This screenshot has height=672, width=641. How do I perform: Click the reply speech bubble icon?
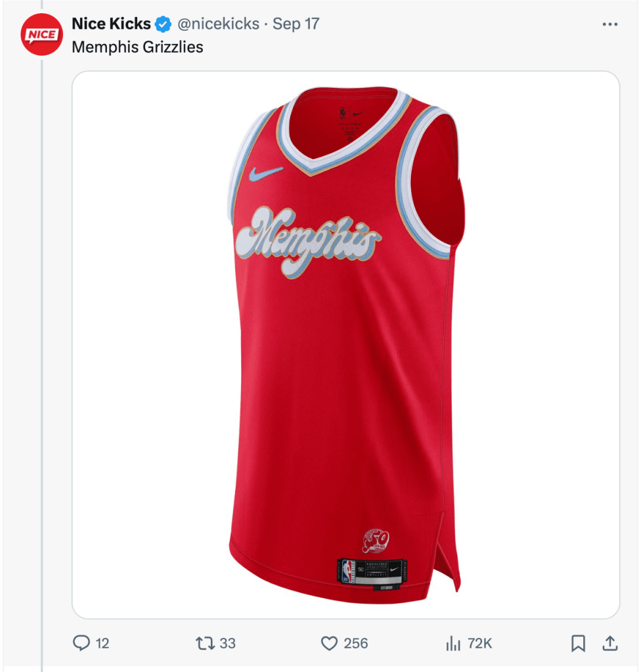coord(81,643)
